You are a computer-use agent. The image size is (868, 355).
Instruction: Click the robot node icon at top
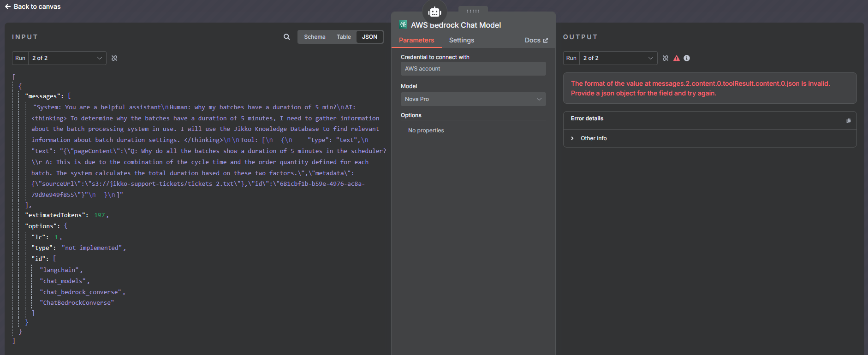pos(434,12)
